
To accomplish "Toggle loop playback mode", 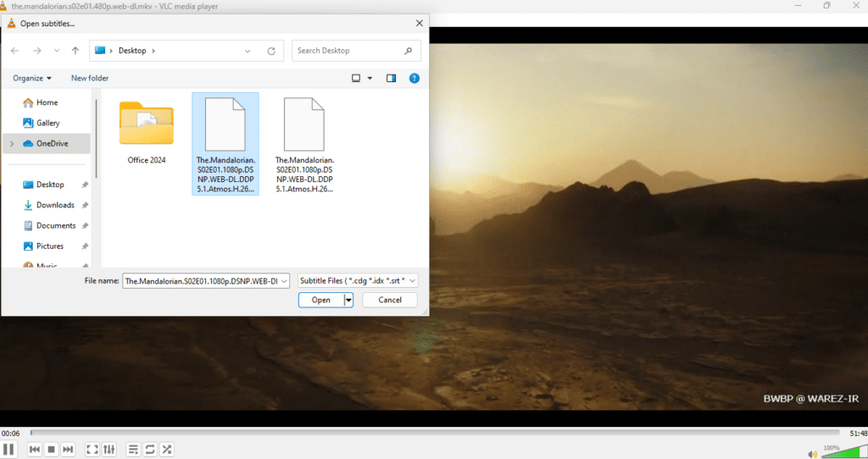I will point(150,449).
